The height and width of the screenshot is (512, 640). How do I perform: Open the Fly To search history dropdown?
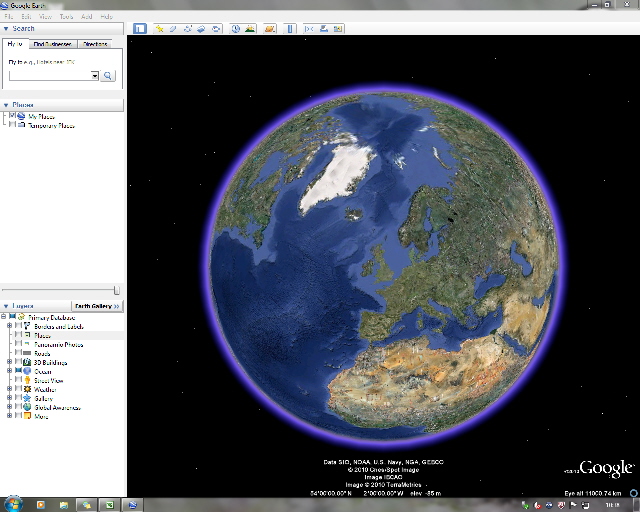[95, 76]
